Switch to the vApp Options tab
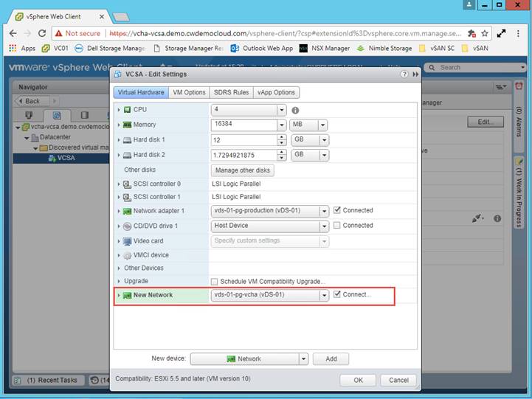 click(276, 92)
